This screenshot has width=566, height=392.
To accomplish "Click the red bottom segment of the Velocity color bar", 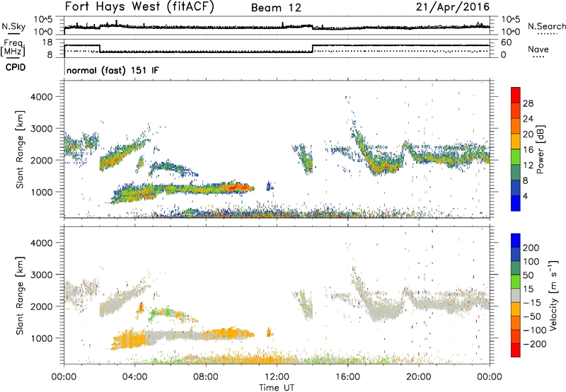I will click(516, 350).
